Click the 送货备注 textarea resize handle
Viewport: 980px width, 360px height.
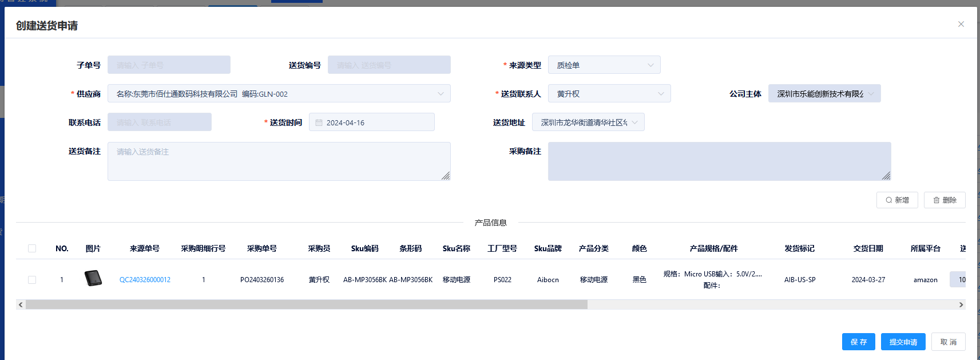pyautogui.click(x=446, y=176)
